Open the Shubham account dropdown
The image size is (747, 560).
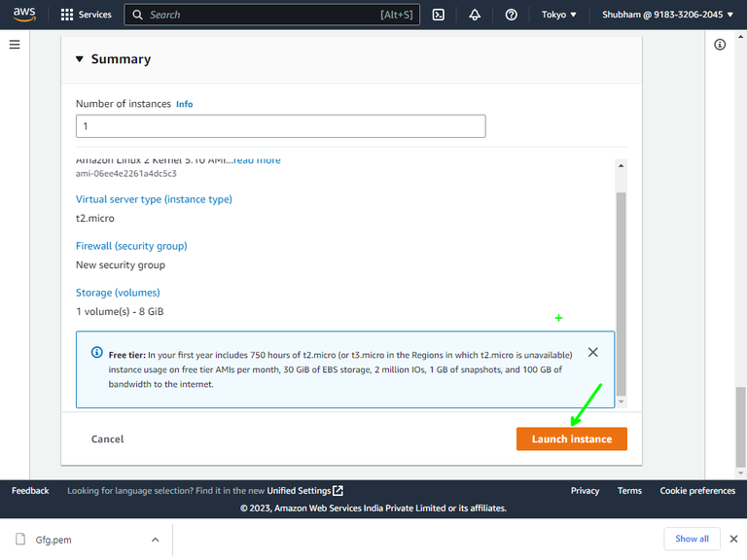tap(667, 15)
